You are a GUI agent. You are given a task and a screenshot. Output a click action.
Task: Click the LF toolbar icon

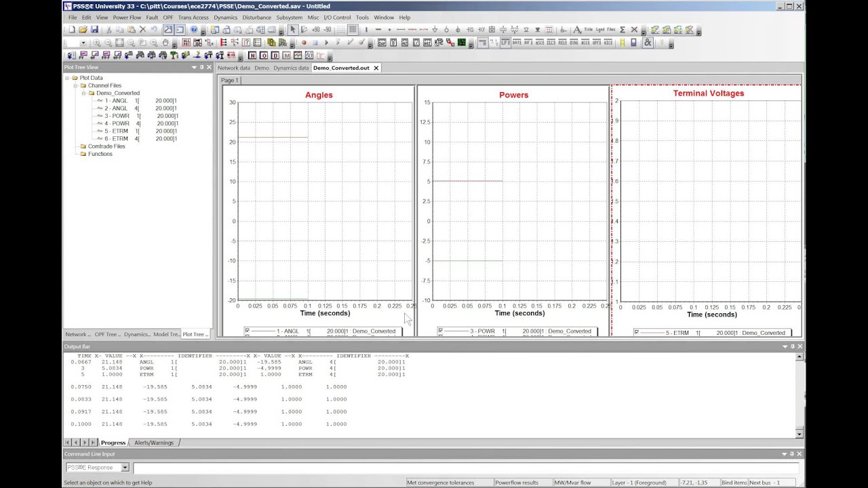click(x=505, y=43)
